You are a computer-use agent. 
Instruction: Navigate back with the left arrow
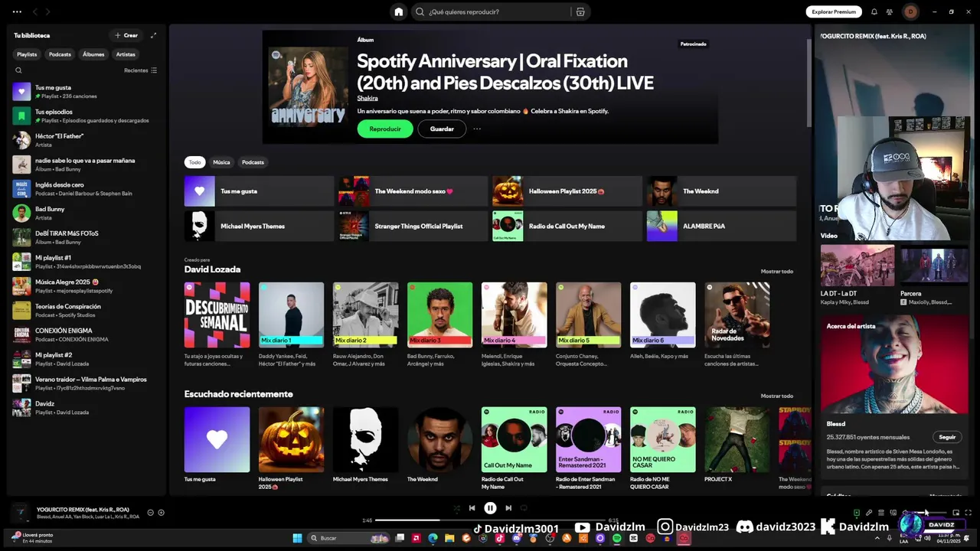34,11
